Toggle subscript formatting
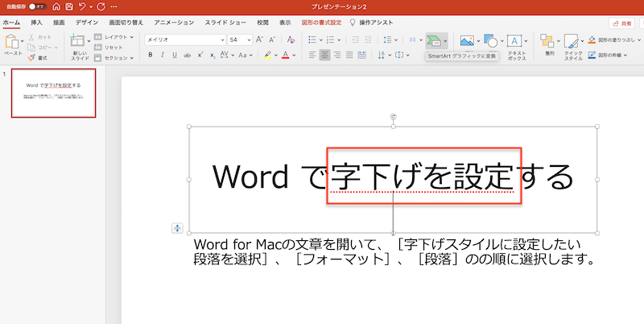 pyautogui.click(x=213, y=55)
